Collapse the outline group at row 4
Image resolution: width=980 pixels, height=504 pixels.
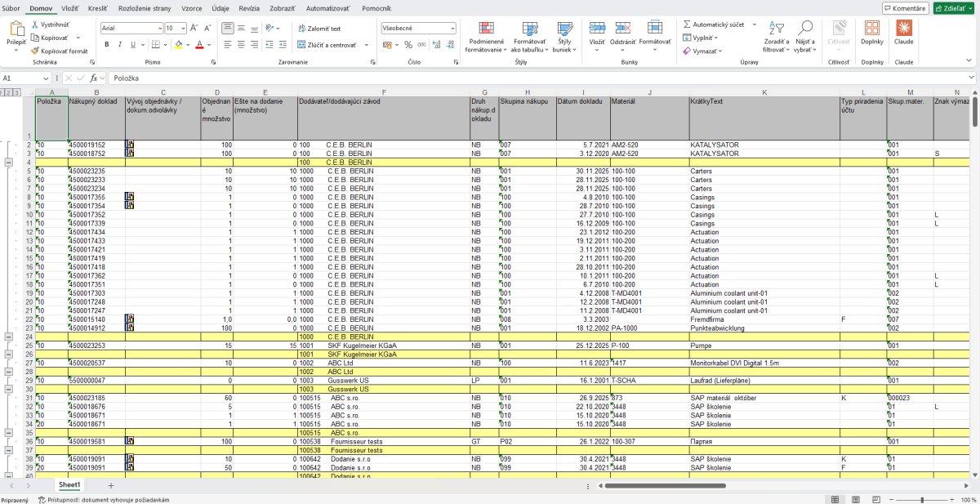coord(8,163)
